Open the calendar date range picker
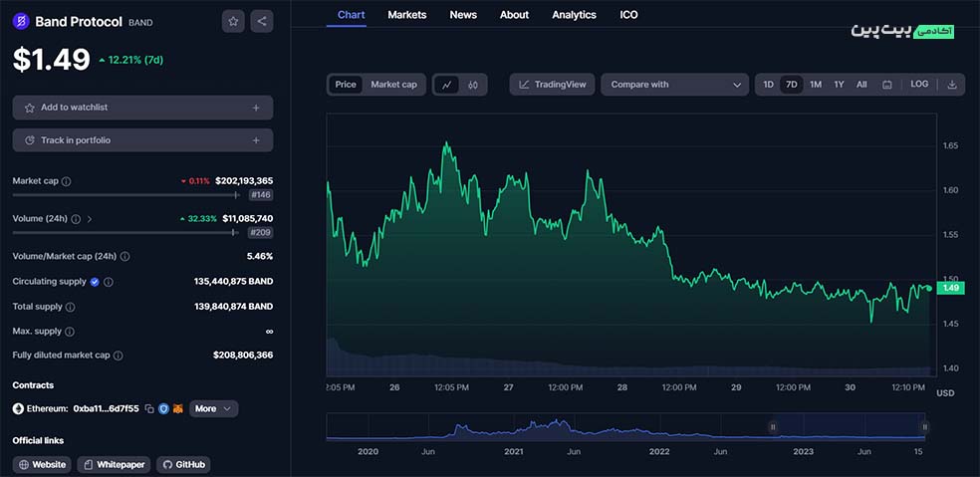The image size is (980, 477). [x=886, y=85]
